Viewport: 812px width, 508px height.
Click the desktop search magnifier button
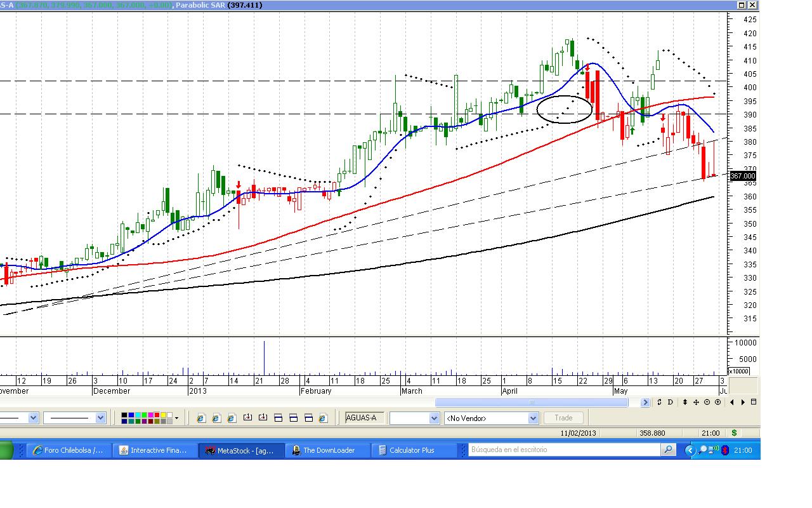tap(668, 450)
